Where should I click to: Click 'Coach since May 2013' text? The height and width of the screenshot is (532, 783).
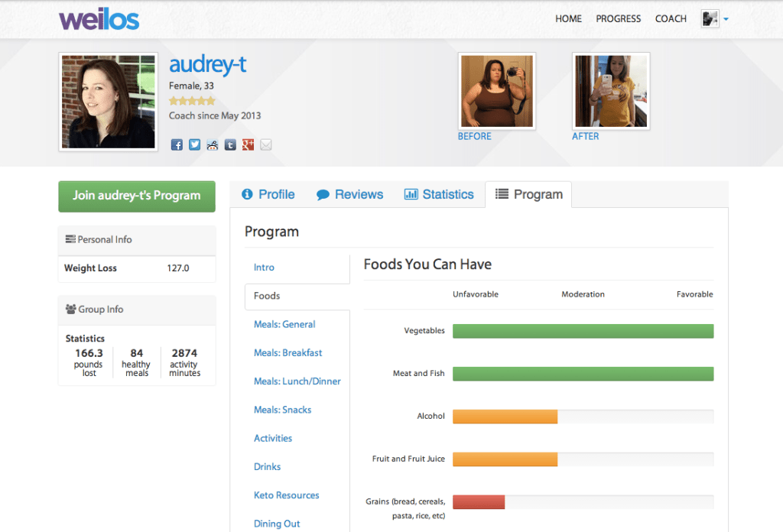[x=215, y=115]
